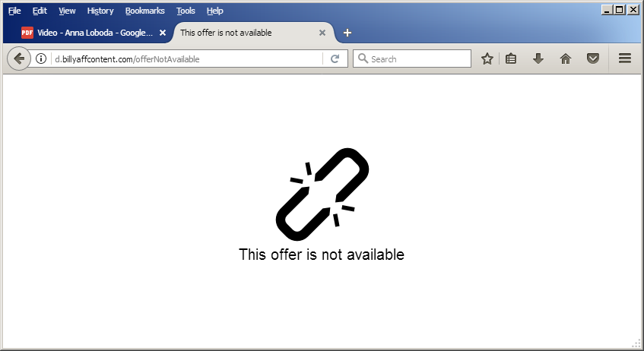Go back with the back arrow button
The height and width of the screenshot is (351, 644).
click(x=19, y=58)
